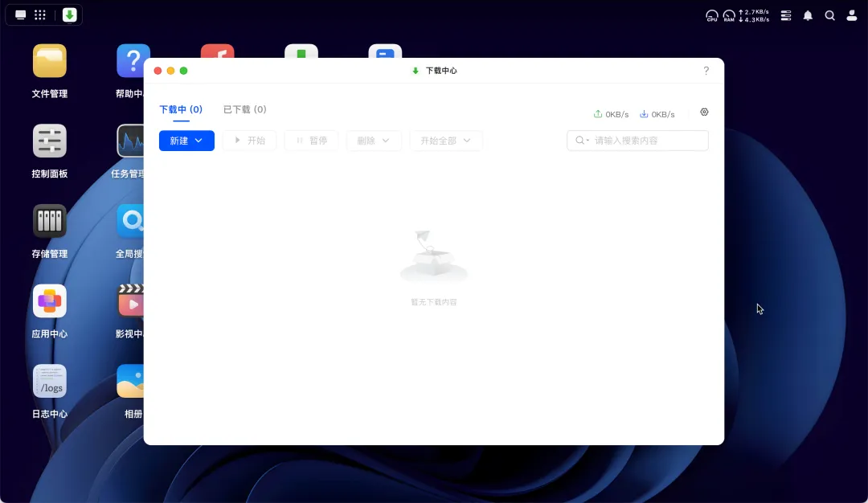
Task: Check the RAM usage gauge icon
Action: (x=729, y=15)
